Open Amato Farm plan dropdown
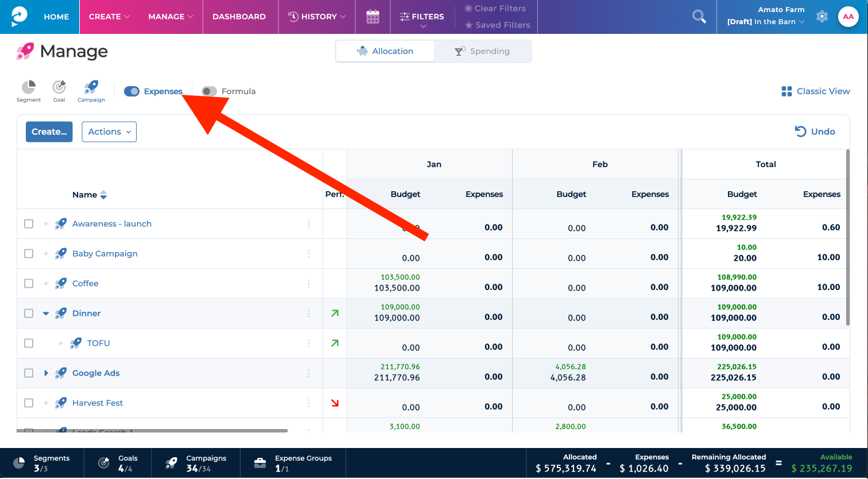The width and height of the screenshot is (868, 479). [x=766, y=16]
